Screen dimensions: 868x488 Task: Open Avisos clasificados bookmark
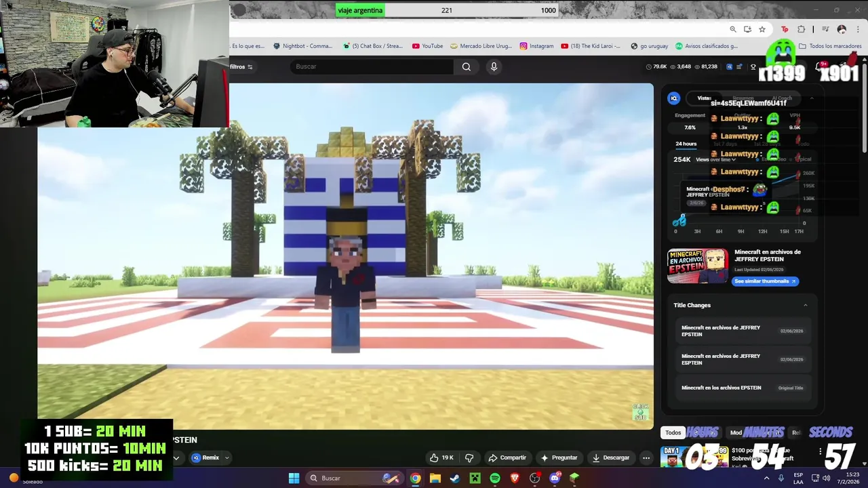click(706, 46)
